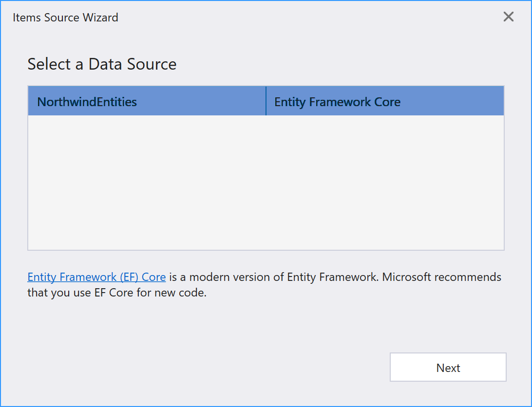Click the empty area of the data source list
The height and width of the screenshot is (407, 532).
[x=266, y=183]
